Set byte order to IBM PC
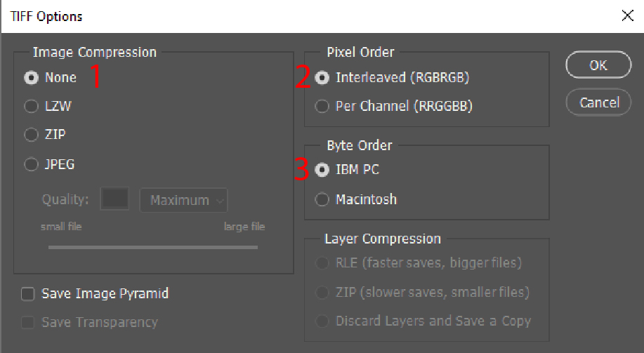This screenshot has width=644, height=353. (x=322, y=170)
